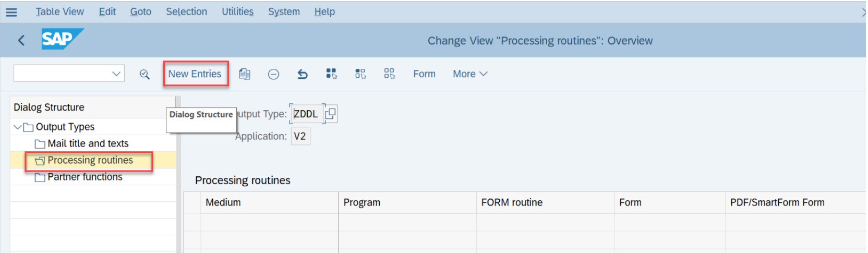The image size is (868, 253).
Task: Click the back arrow navigation icon
Action: (21, 40)
